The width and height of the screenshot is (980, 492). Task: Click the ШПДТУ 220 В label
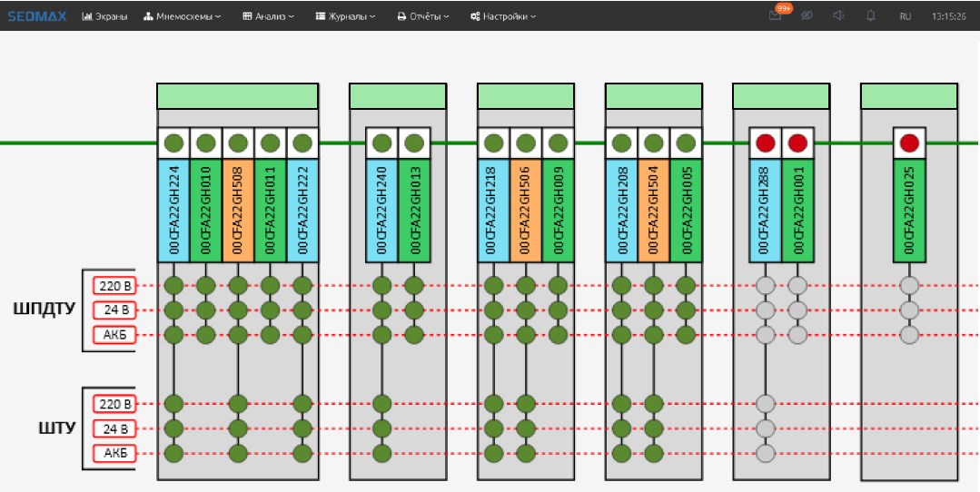114,286
